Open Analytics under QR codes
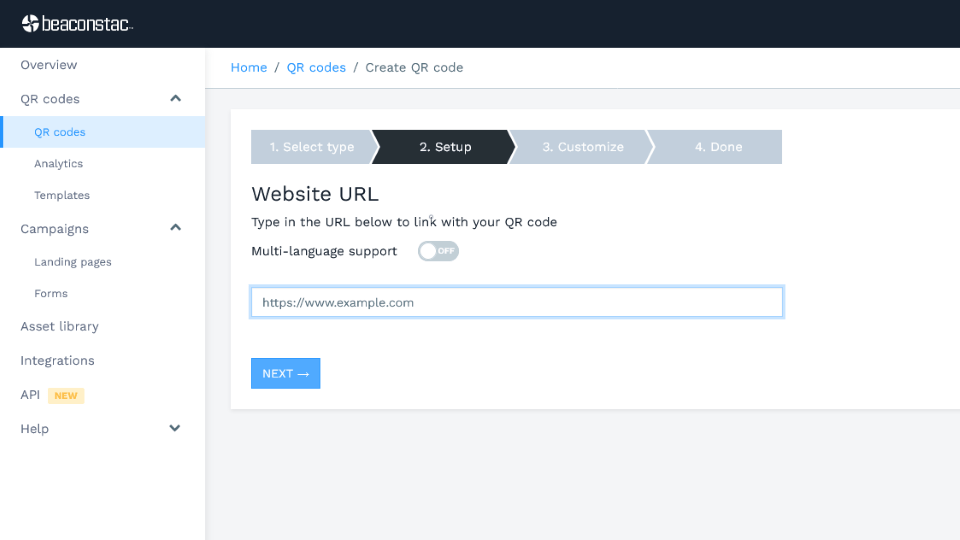Viewport: 960px width, 540px height. pos(58,164)
